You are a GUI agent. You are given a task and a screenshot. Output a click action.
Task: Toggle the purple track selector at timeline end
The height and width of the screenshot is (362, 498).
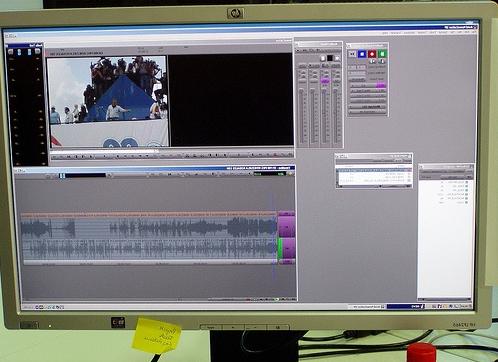287,226
